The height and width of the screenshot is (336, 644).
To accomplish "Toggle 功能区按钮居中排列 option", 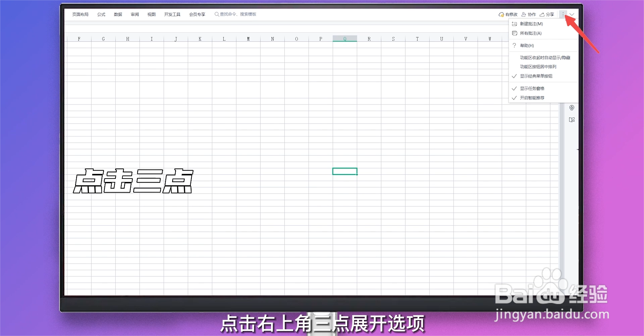I will tap(543, 67).
